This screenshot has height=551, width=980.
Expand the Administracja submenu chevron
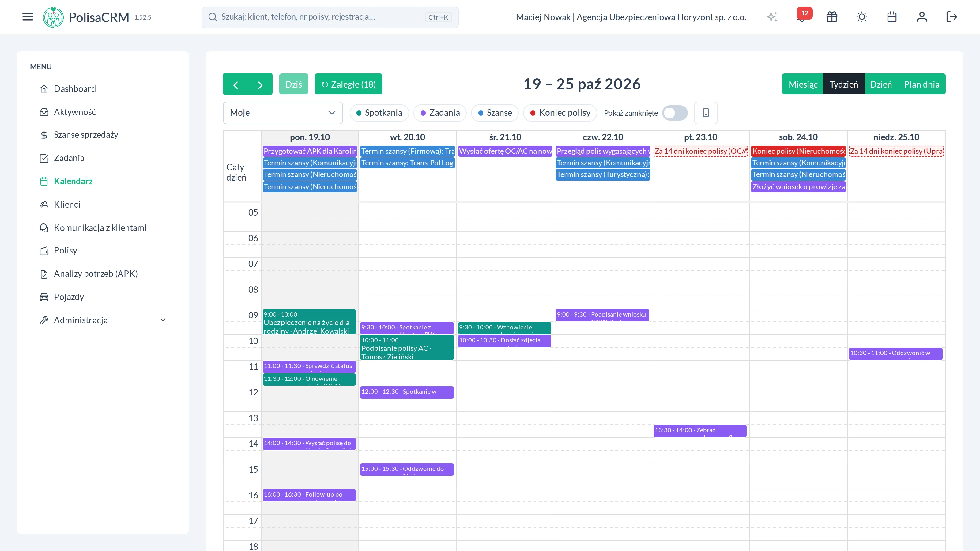coord(163,320)
